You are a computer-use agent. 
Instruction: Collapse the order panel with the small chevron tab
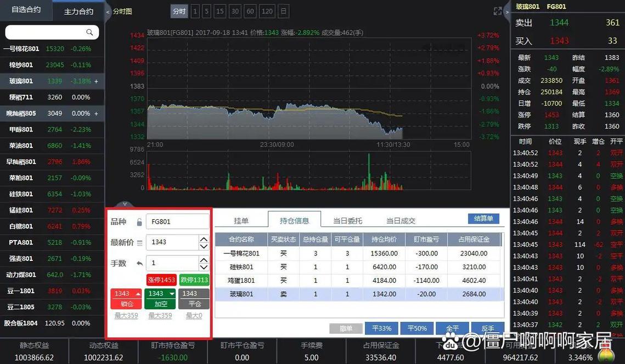(125, 204)
